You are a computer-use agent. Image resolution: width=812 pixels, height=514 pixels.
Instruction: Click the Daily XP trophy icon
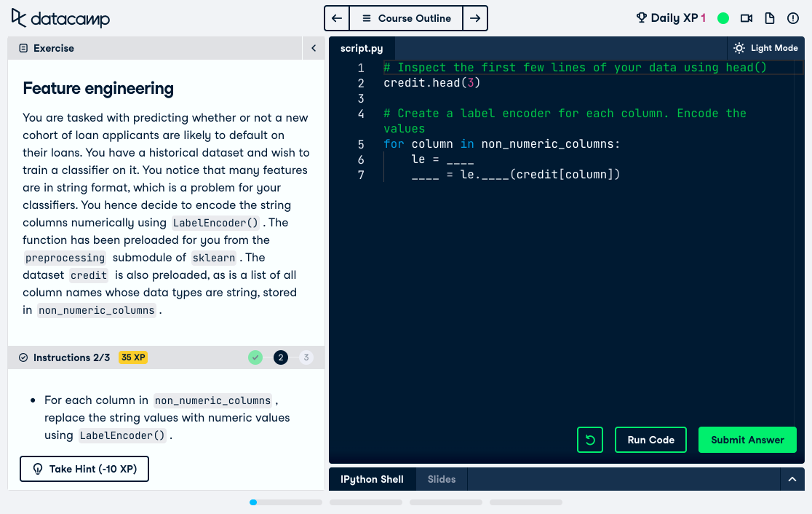[641, 18]
